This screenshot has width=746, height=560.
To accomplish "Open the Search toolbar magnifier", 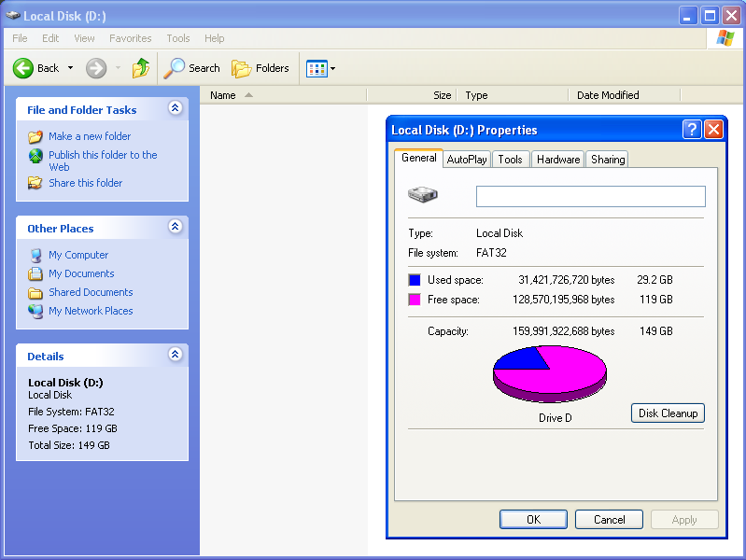I will click(175, 68).
